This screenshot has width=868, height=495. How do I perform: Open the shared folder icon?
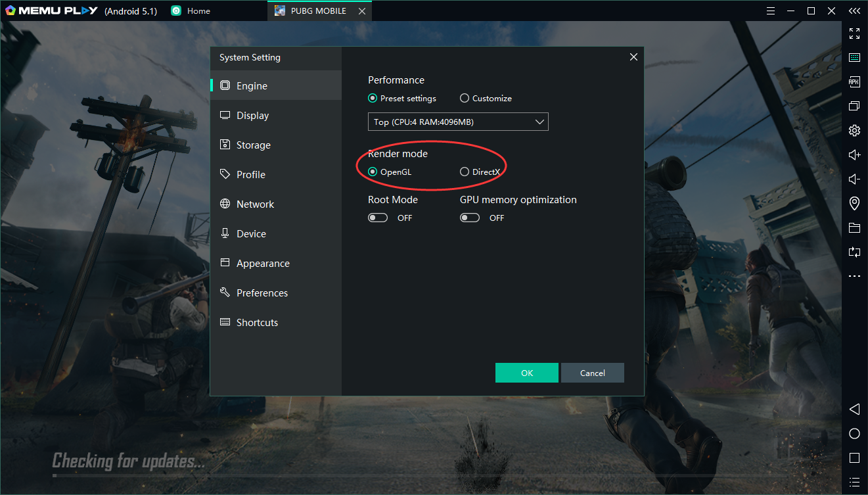point(854,228)
